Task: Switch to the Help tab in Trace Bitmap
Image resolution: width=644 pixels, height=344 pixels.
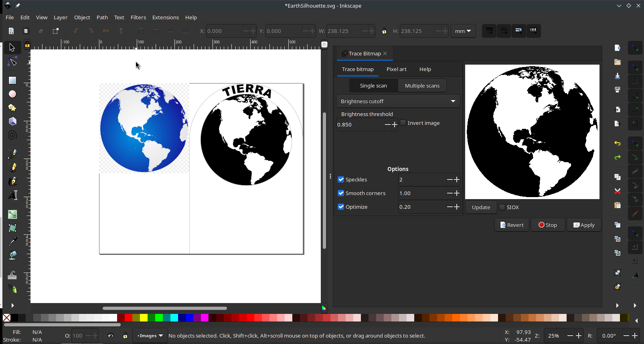Action: click(x=425, y=69)
